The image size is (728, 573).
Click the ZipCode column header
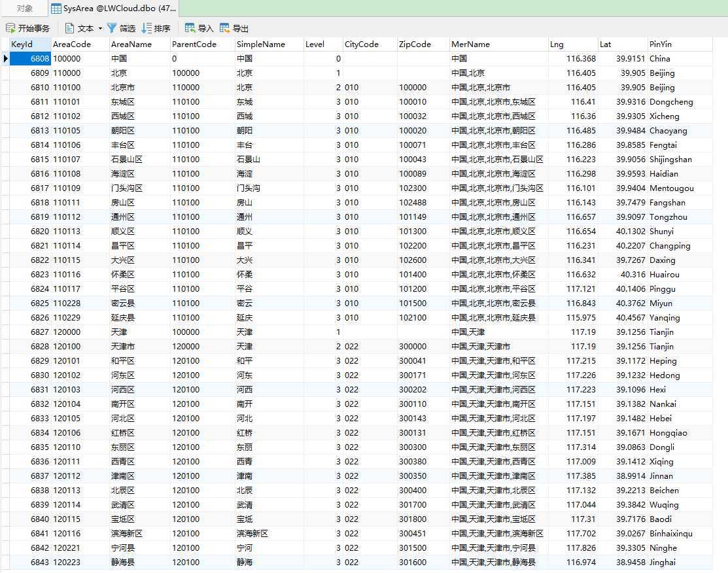coord(423,44)
